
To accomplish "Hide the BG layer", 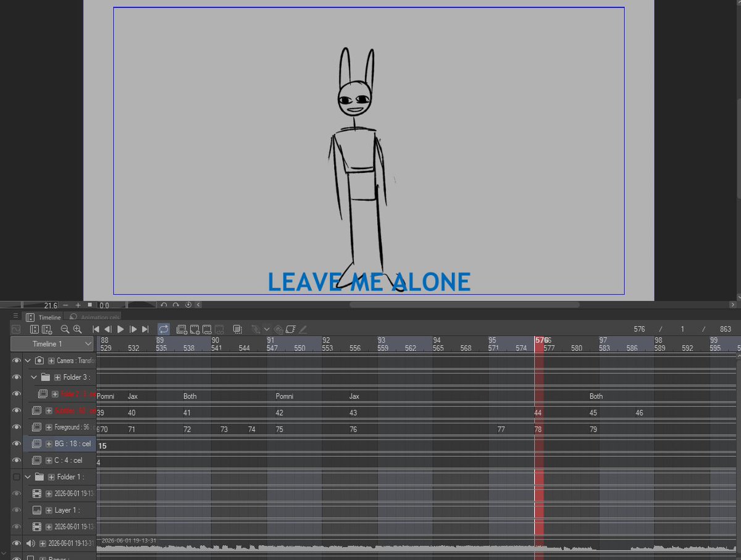I will coord(17,444).
